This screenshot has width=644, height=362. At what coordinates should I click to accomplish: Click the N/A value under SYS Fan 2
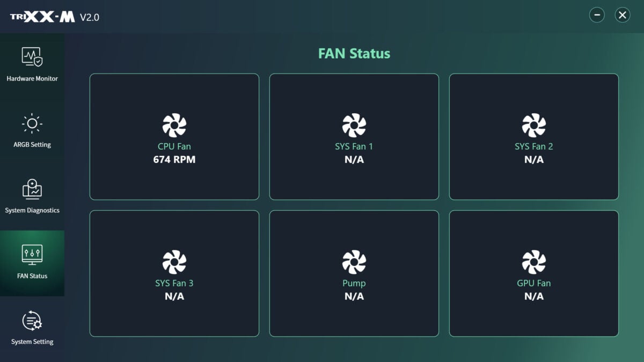(533, 159)
